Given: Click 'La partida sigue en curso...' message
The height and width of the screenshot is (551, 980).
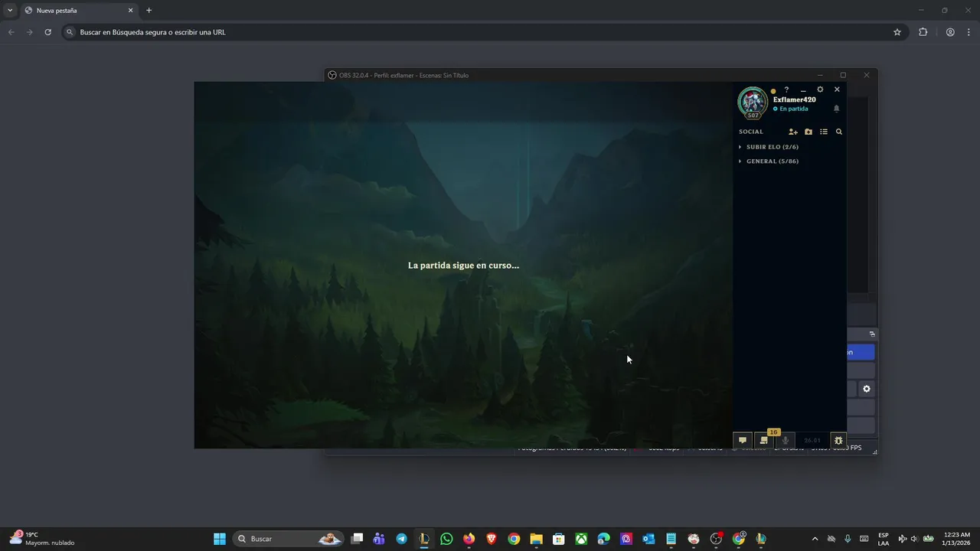Looking at the screenshot, I should (x=463, y=266).
